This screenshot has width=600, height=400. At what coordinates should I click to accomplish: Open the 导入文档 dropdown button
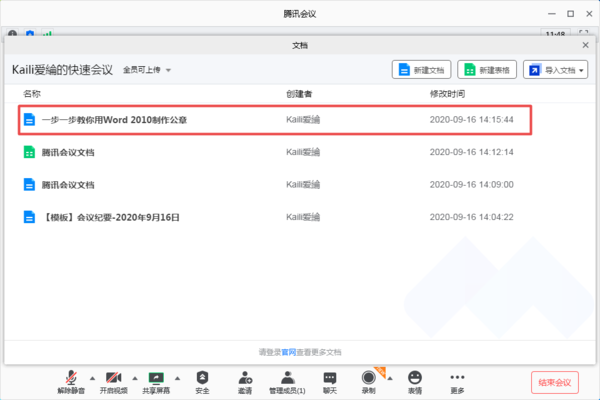click(555, 70)
